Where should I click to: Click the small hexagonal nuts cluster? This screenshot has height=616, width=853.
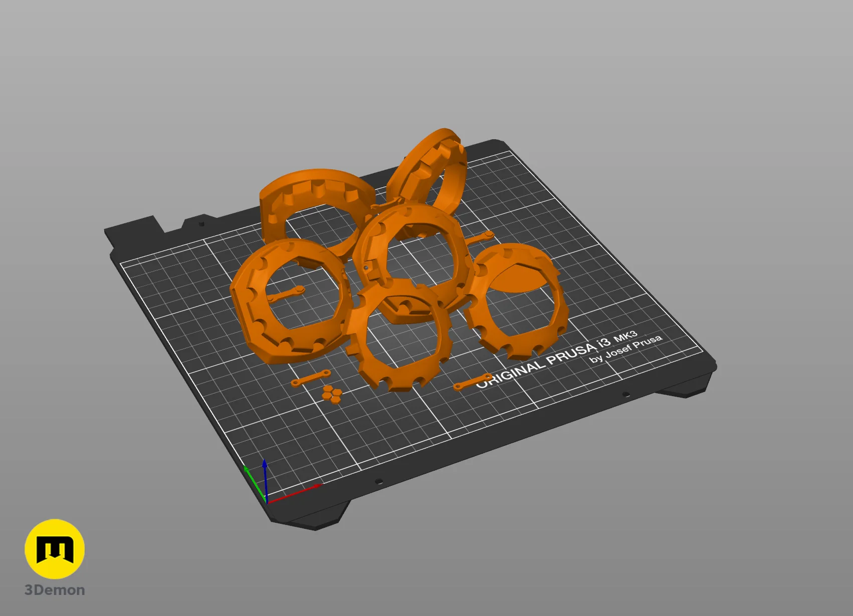pos(332,393)
